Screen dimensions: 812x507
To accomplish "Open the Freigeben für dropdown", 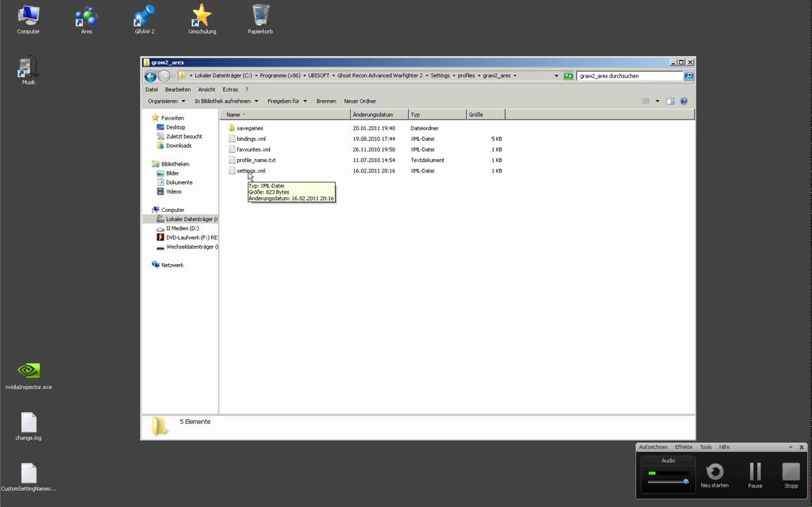I will coord(287,101).
